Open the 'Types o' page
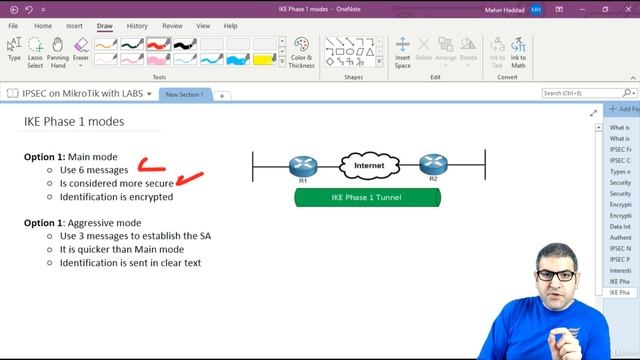Screen dimensions: 640x360 (x=620, y=171)
